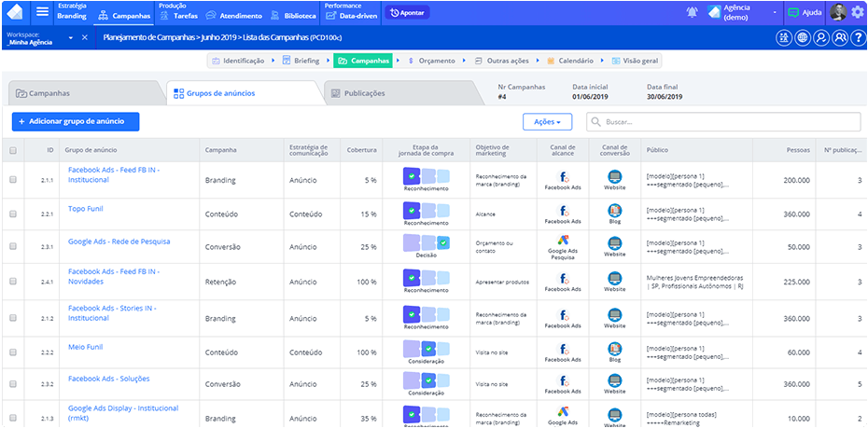The height and width of the screenshot is (428, 868).
Task: Open Atendimento in the top navigation
Action: click(233, 16)
